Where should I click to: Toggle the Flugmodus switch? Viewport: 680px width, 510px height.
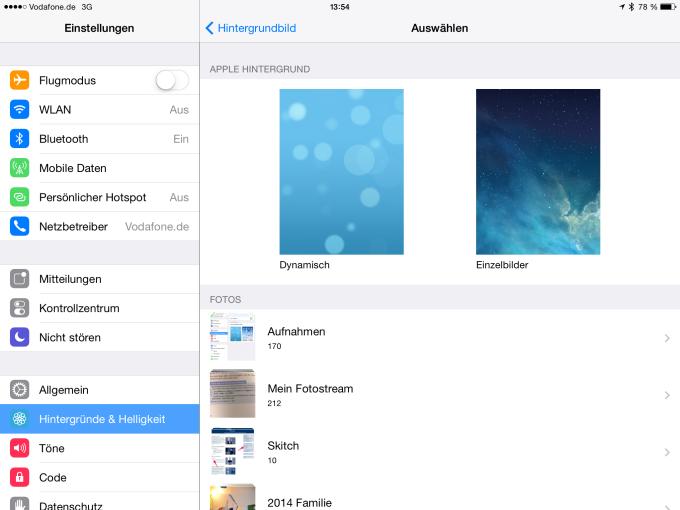click(172, 80)
